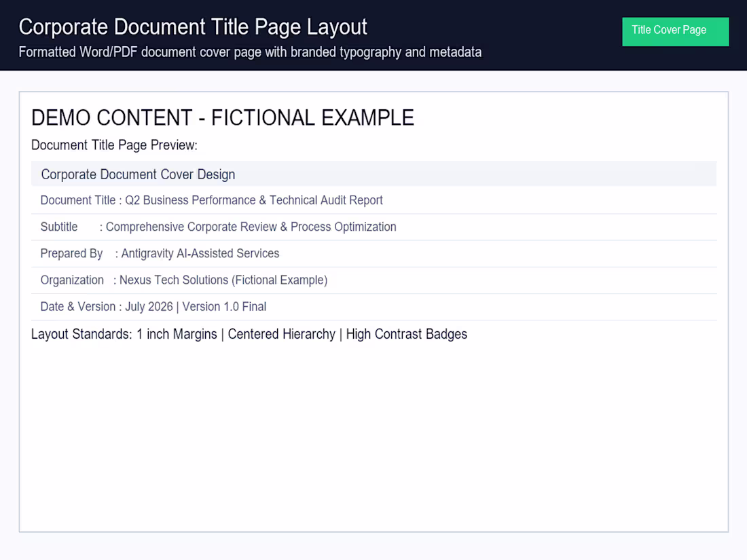Image resolution: width=747 pixels, height=560 pixels.
Task: Select the Subtitle Comprehensive Corporate Review row
Action: point(374,227)
